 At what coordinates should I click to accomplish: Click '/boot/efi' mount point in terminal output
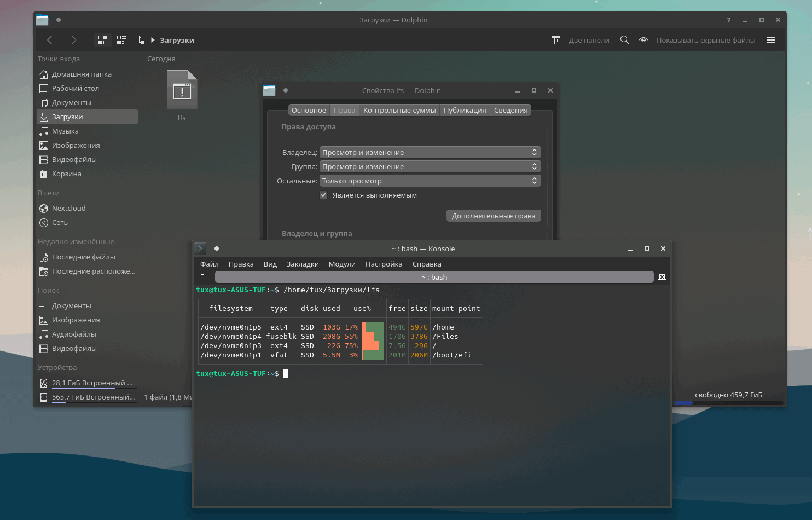click(452, 355)
